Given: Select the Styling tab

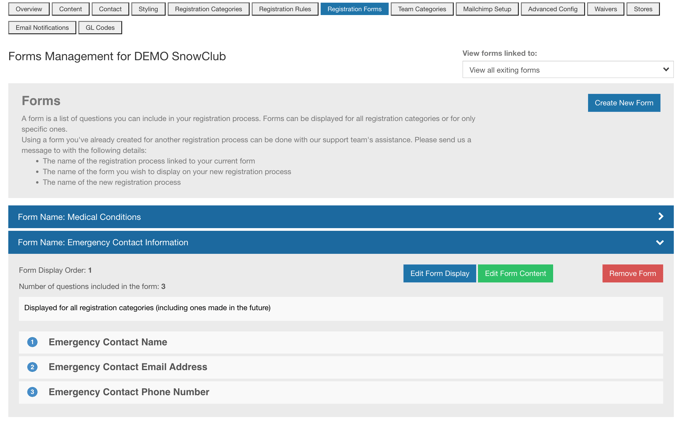Looking at the screenshot, I should click(148, 9).
